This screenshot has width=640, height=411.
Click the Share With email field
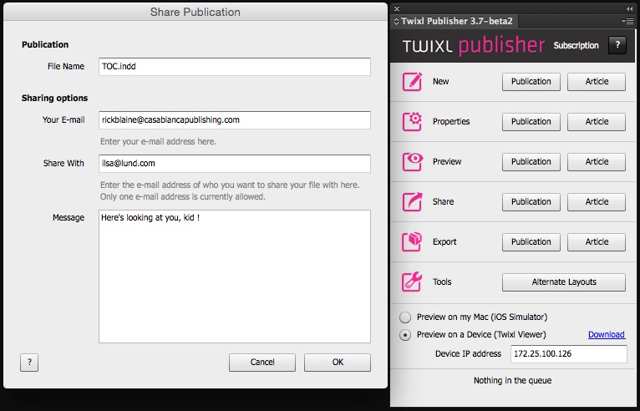coord(234,163)
